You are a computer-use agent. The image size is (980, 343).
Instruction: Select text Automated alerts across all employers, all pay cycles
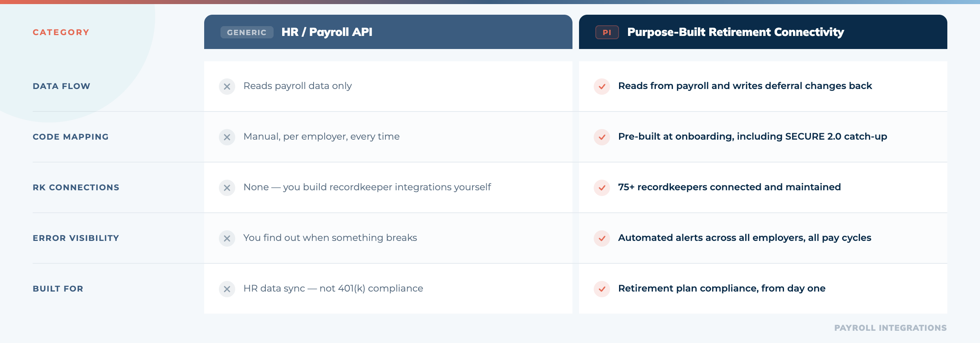[745, 238]
